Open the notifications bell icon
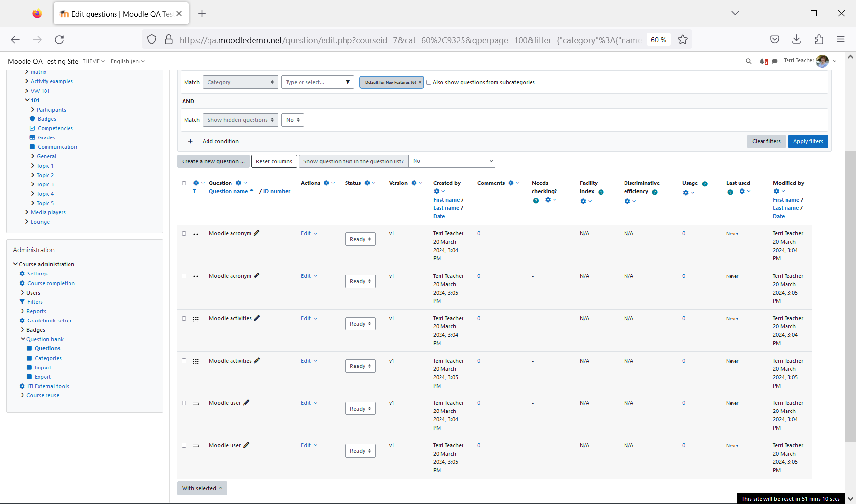 point(763,61)
